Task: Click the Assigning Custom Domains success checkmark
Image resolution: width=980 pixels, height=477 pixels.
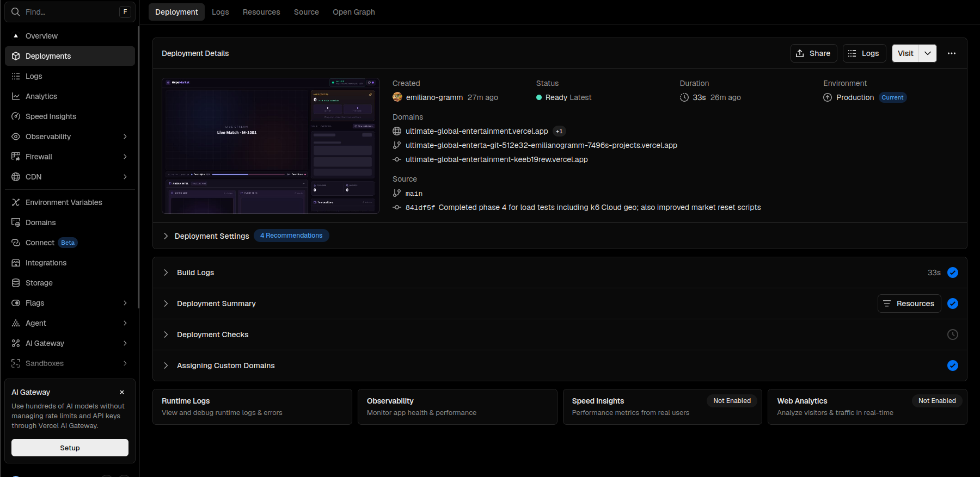Action: point(953,366)
